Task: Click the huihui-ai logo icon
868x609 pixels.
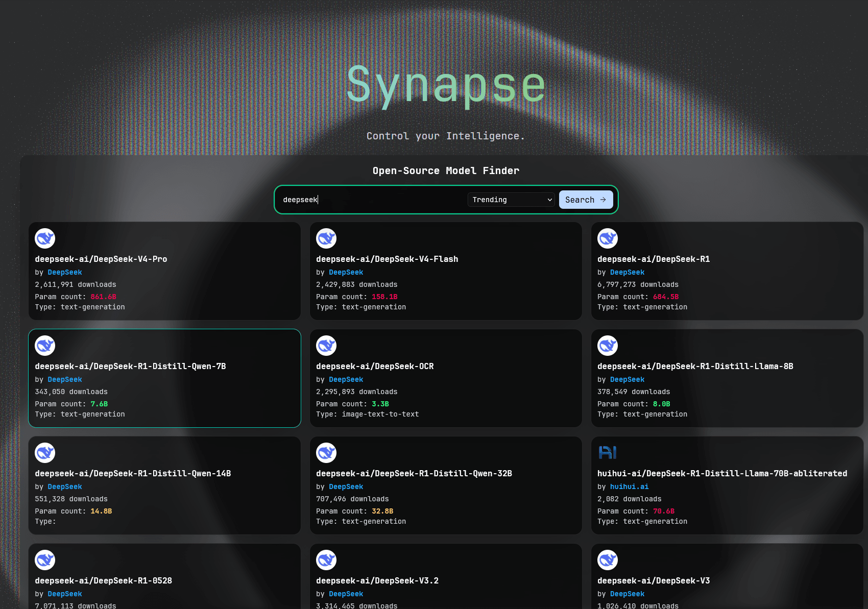Action: click(x=608, y=453)
